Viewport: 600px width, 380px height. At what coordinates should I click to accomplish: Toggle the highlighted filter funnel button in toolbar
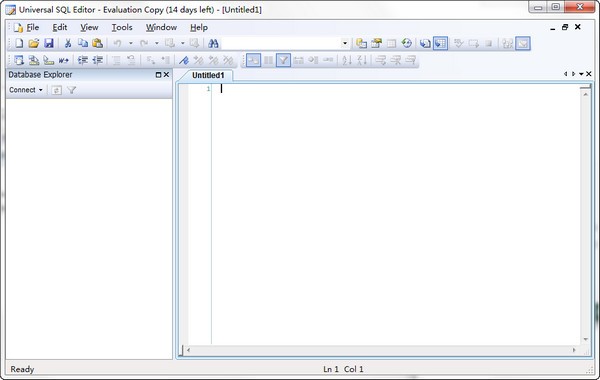pyautogui.click(x=283, y=60)
